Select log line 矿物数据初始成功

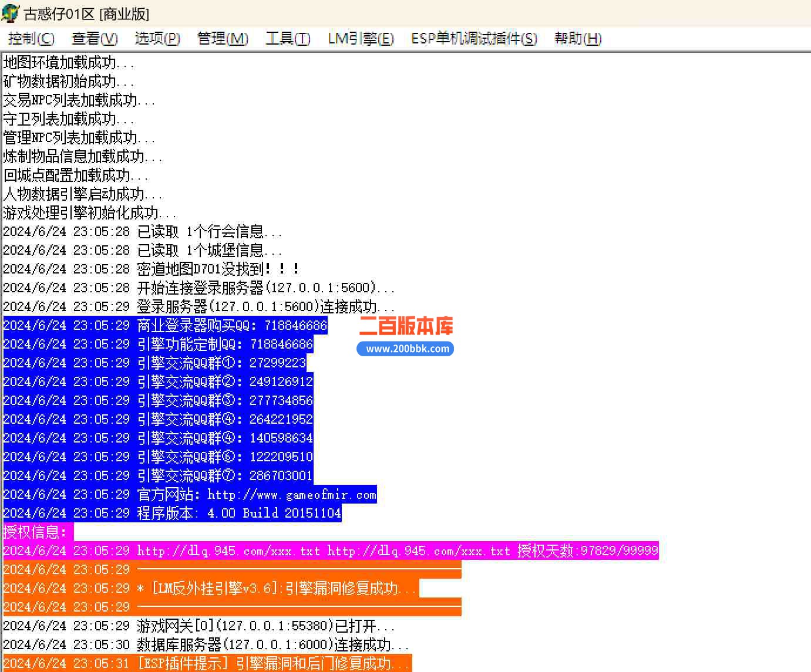[69, 81]
